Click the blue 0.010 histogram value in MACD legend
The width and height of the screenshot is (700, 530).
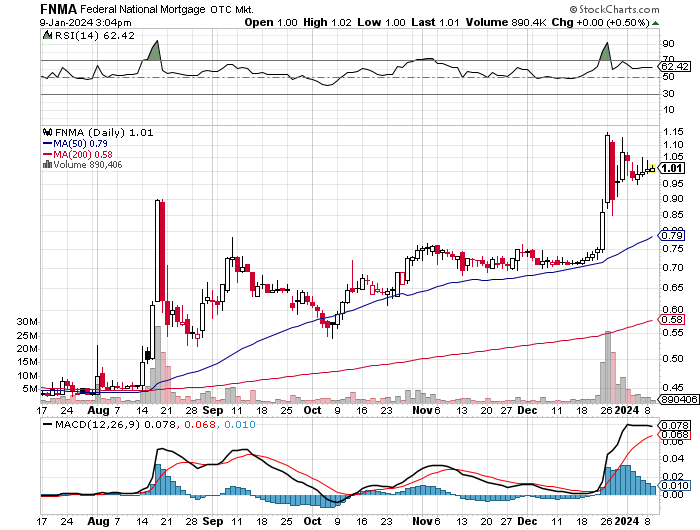[x=240, y=425]
